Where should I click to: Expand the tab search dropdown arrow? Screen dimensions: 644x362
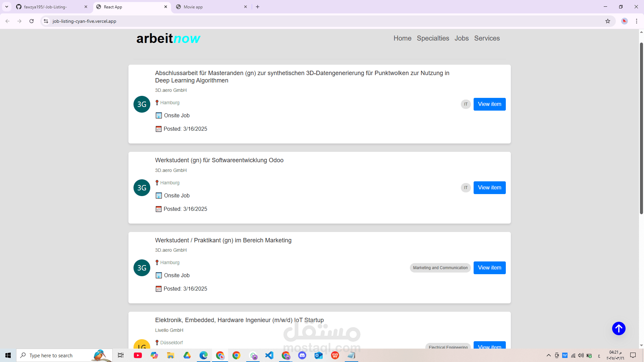point(7,7)
